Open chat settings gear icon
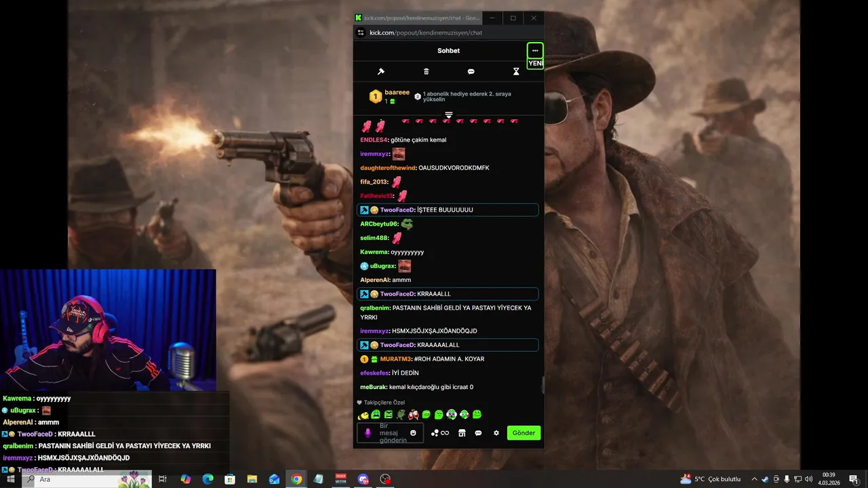The image size is (868, 488). click(496, 433)
